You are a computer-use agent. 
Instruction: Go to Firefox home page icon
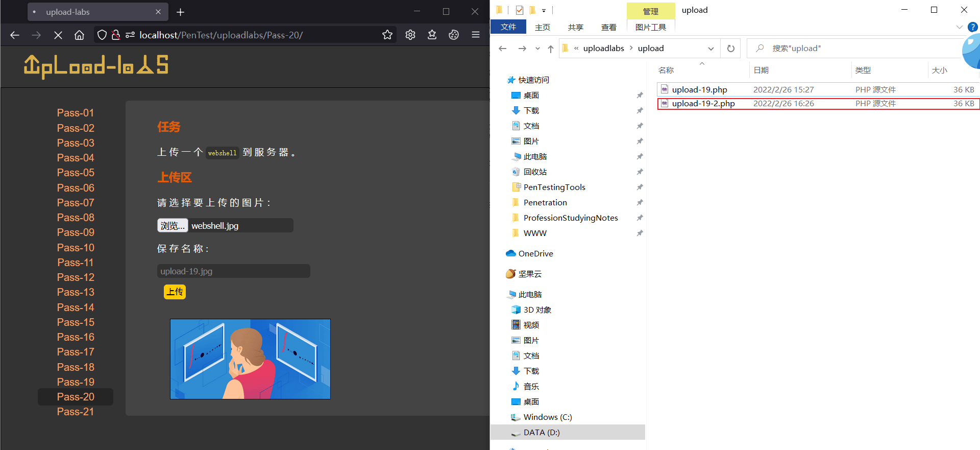click(79, 35)
